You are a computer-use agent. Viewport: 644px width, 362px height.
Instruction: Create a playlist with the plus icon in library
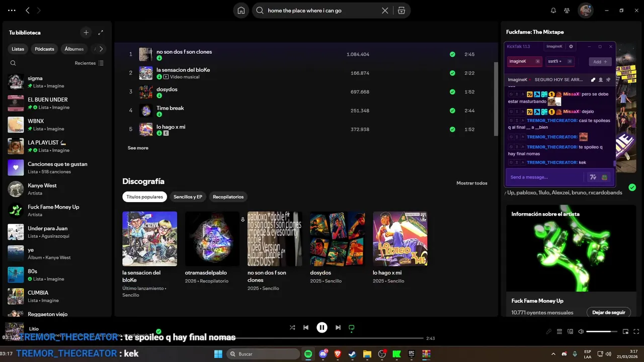pos(86,32)
